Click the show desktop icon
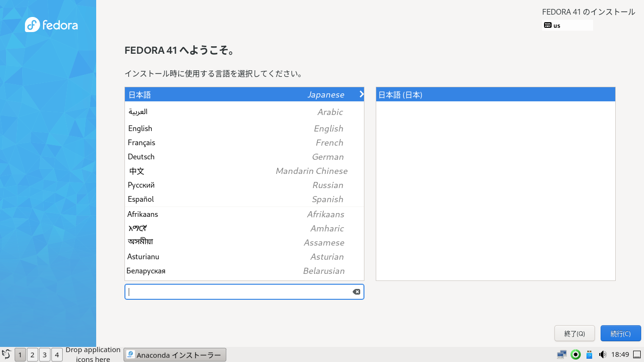This screenshot has width=644, height=362. (x=637, y=354)
